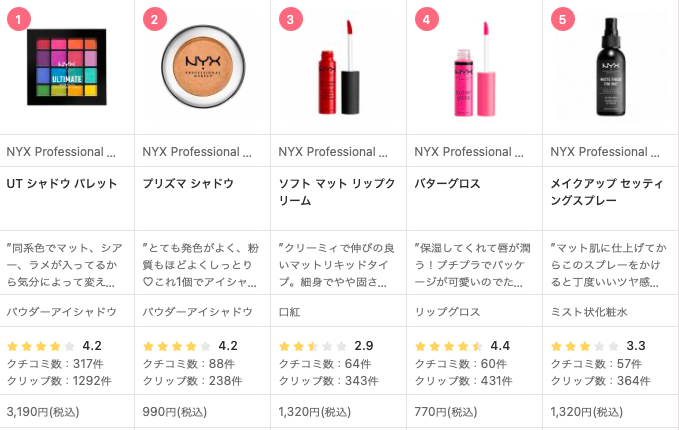Image resolution: width=679 pixels, height=430 pixels.
Task: Click the pink rank 4 badge
Action: [x=427, y=19]
